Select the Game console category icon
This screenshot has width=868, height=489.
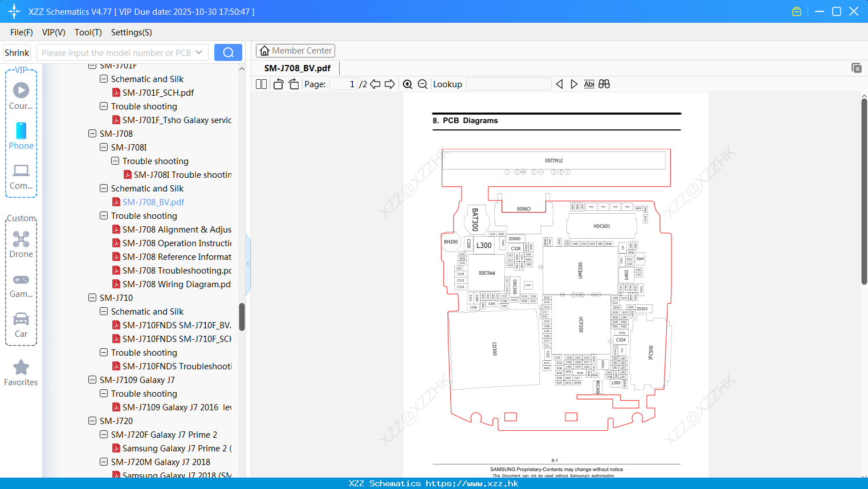(21, 285)
